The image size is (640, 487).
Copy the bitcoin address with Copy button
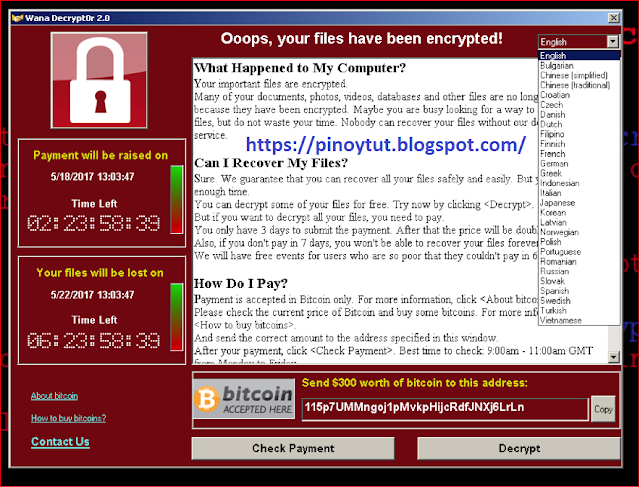pyautogui.click(x=603, y=409)
